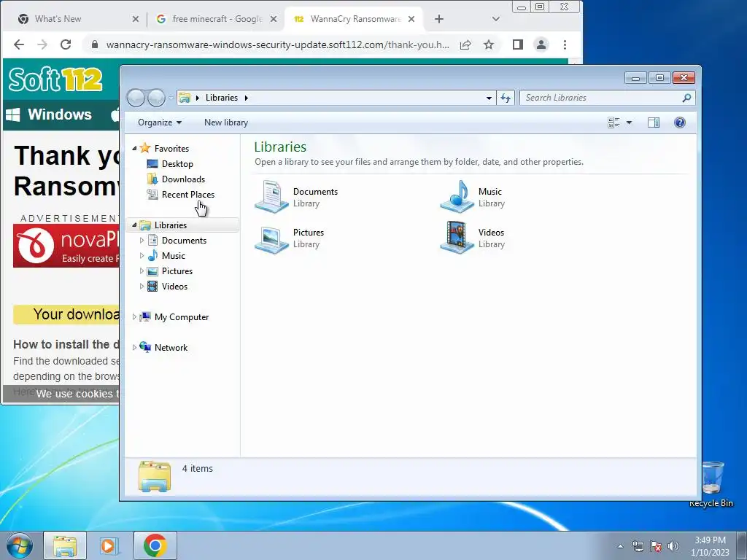Click the breadcrumb arrow after Libraries

(x=247, y=98)
